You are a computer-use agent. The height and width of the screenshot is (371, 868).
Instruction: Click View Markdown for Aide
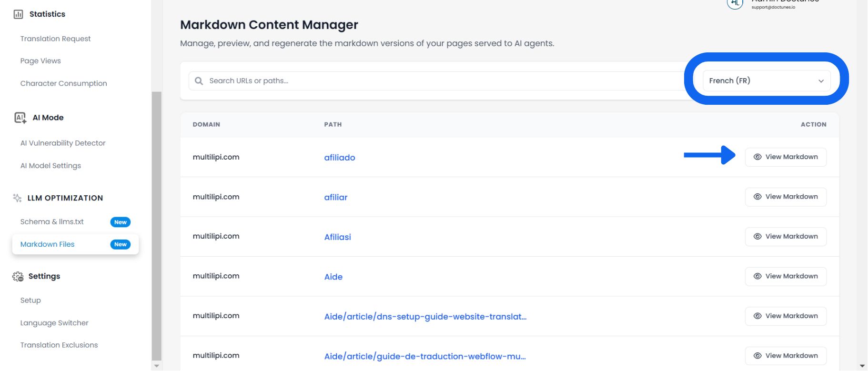[x=786, y=276]
